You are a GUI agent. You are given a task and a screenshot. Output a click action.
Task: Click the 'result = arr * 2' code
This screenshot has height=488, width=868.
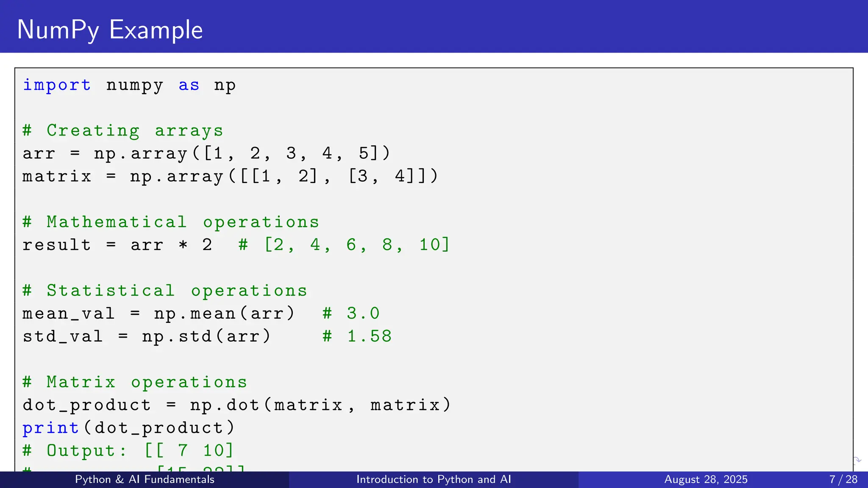click(x=117, y=245)
